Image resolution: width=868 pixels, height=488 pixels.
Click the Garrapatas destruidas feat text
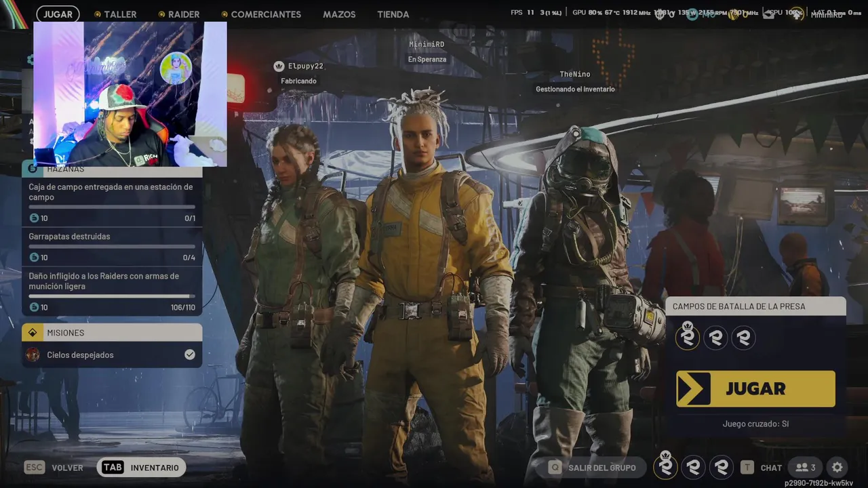click(69, 237)
